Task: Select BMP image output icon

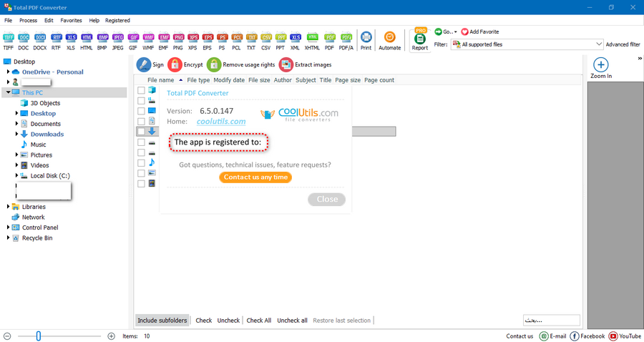Action: [102, 37]
